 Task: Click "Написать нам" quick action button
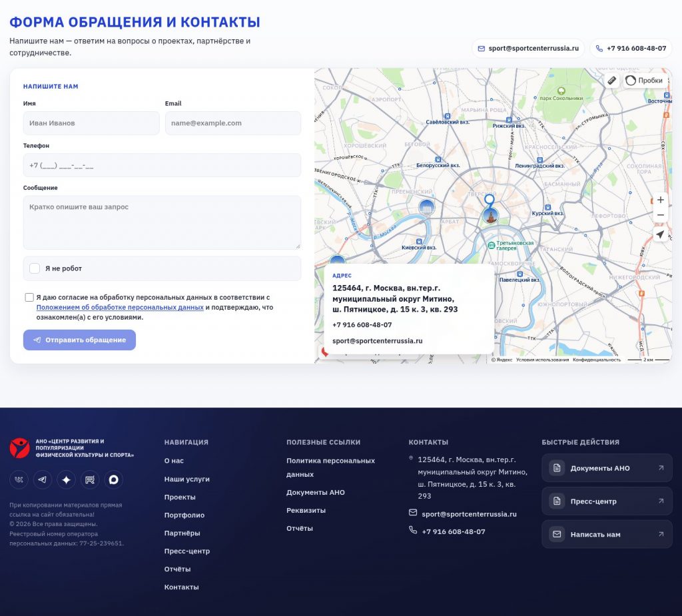pos(607,534)
